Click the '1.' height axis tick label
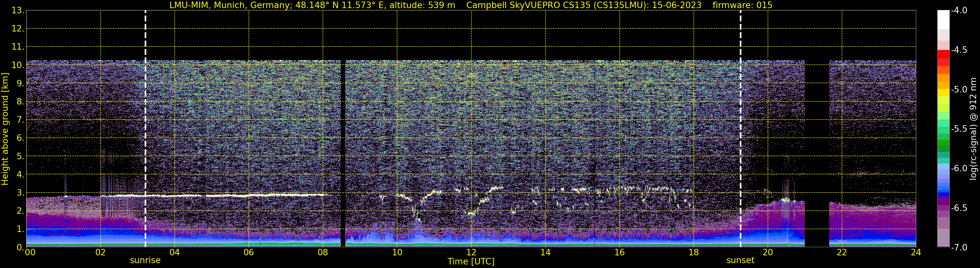980x268 pixels. [x=20, y=229]
